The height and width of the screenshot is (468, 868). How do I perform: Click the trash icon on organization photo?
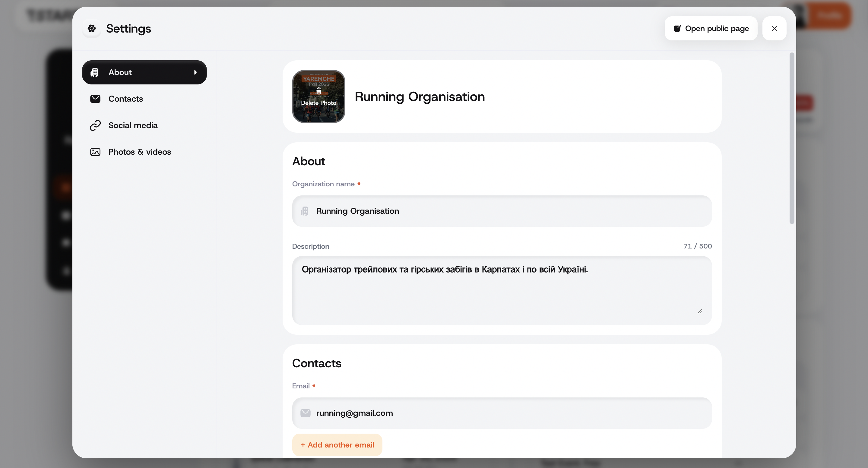[318, 91]
